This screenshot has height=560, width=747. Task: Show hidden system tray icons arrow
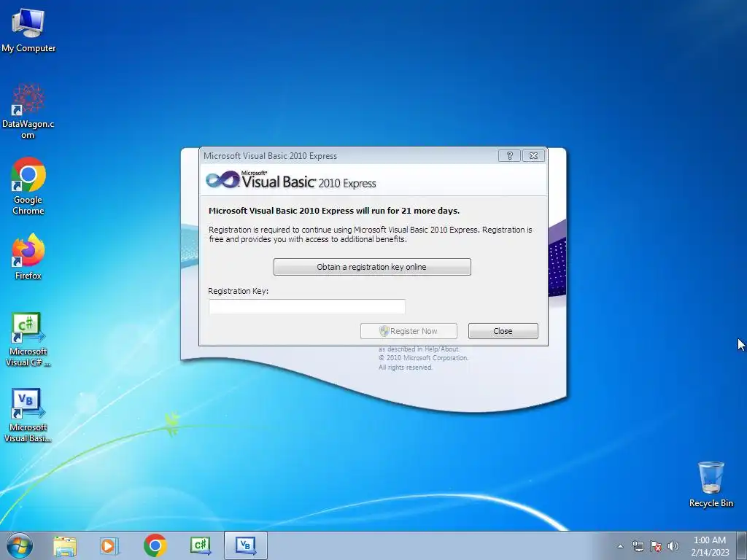pyautogui.click(x=620, y=546)
